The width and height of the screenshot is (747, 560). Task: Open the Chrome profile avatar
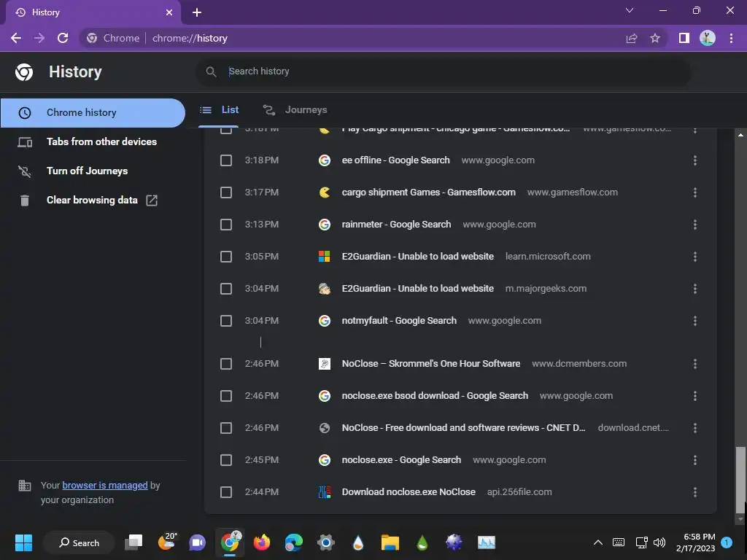click(708, 38)
